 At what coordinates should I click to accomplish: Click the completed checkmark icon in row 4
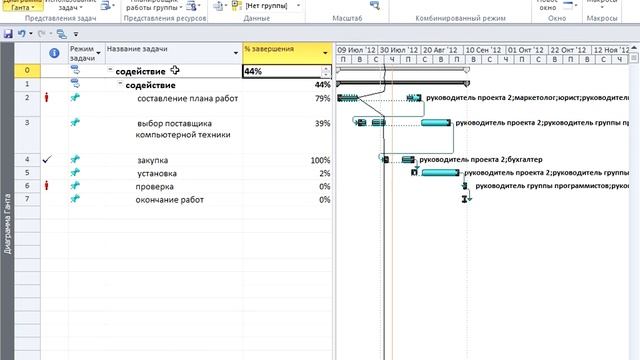47,159
